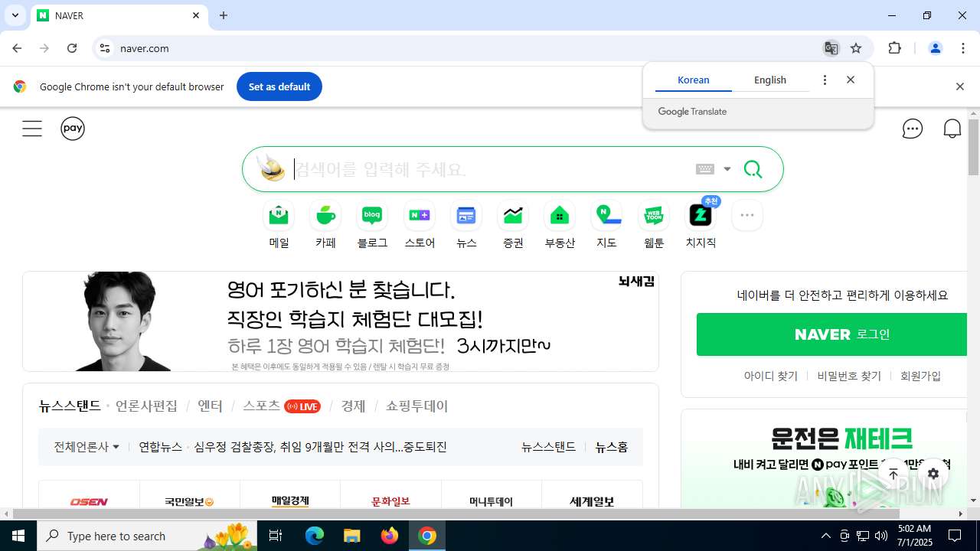Open the 뉴스스탠드 link beside 뉴스홈
The width and height of the screenshot is (980, 551).
[548, 447]
